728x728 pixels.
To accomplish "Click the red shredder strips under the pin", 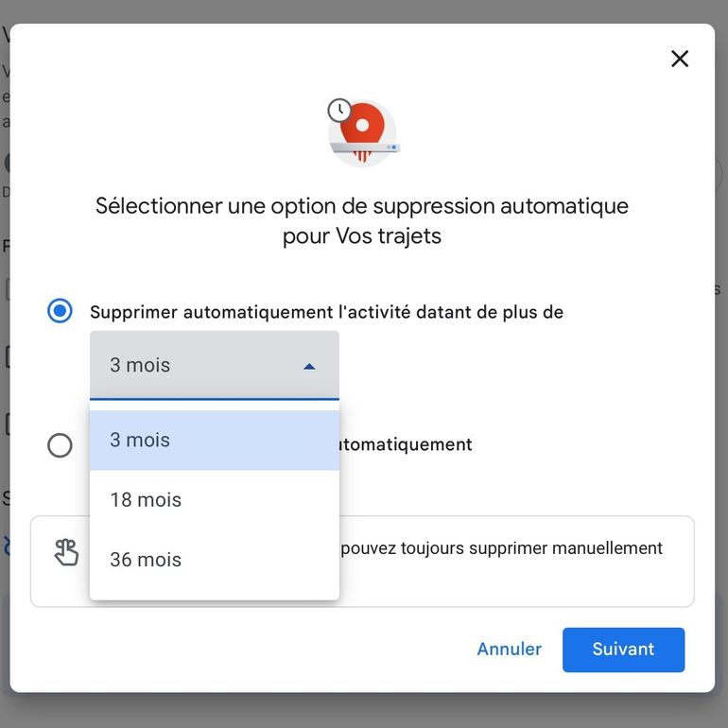I will coord(362,156).
